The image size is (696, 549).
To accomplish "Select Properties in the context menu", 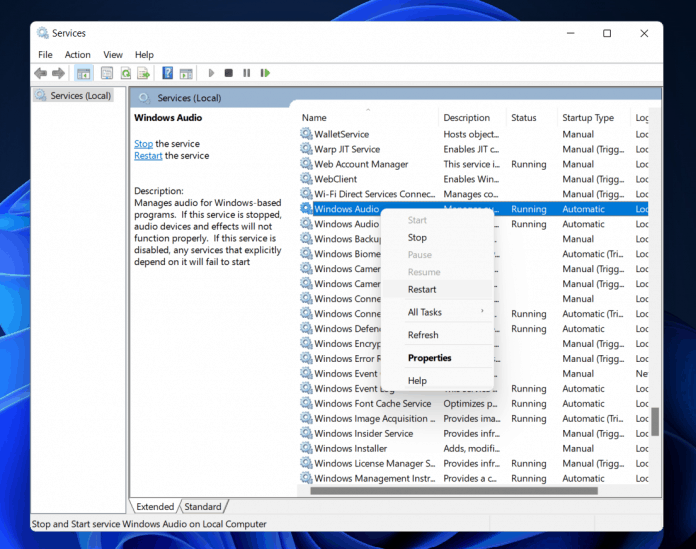I will click(429, 358).
